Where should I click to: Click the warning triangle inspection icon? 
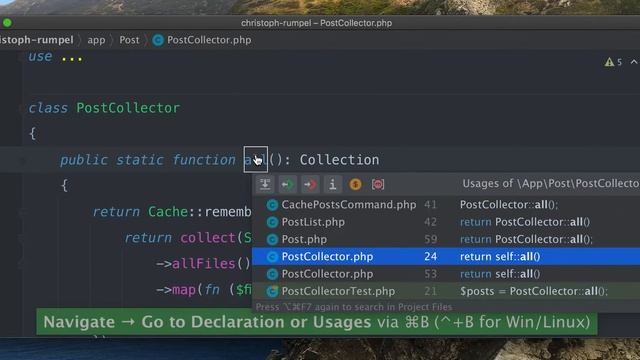pos(609,62)
